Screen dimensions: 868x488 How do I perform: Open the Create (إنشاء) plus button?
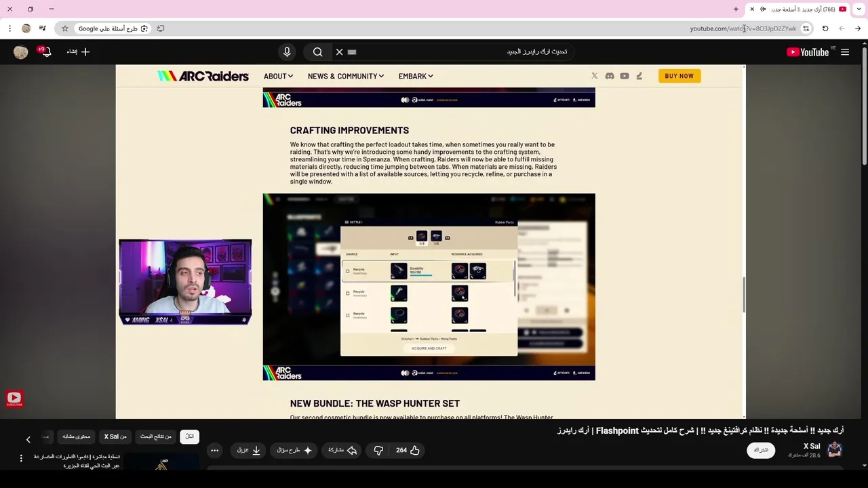79,52
